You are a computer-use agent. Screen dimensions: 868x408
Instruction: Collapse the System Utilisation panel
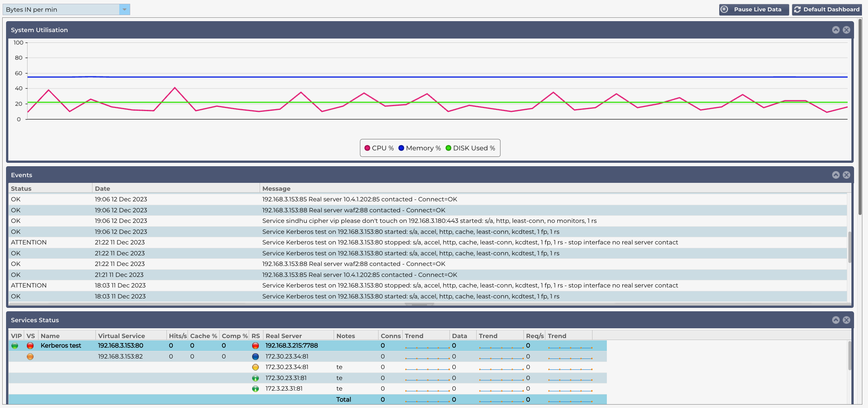tap(836, 30)
